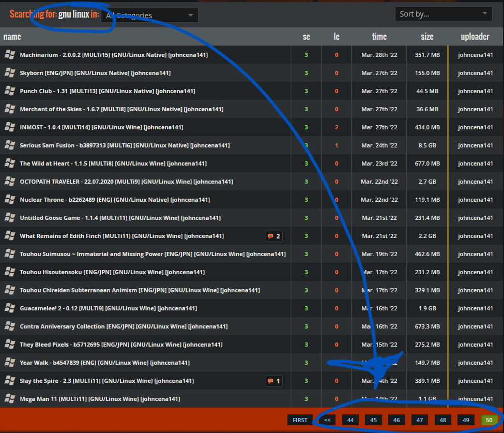Viewport: 504px width, 433px height.
Task: Click the category icon beside Untitled Goose Game
Action: pos(10,218)
